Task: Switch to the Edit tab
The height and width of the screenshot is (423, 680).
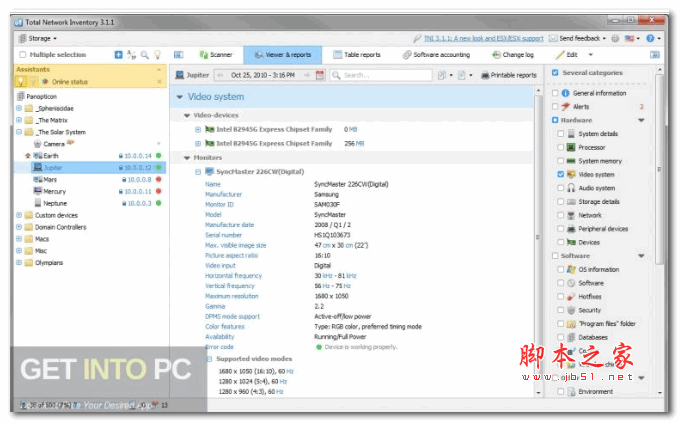Action: pos(567,55)
